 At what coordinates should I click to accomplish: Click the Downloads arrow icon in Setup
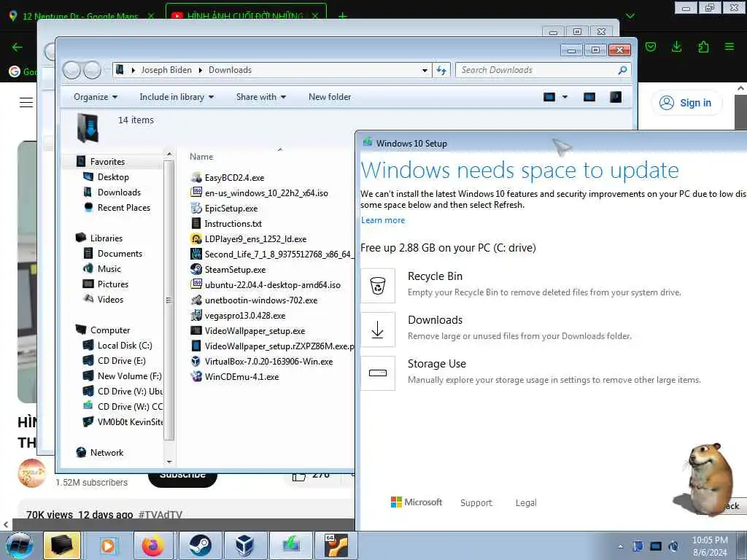click(378, 330)
